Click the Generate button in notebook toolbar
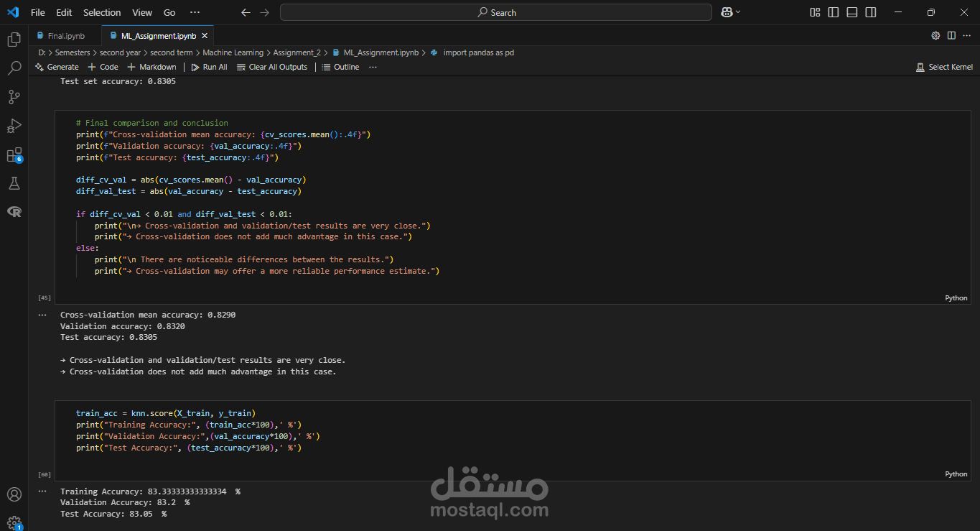Image resolution: width=980 pixels, height=531 pixels. tap(57, 67)
